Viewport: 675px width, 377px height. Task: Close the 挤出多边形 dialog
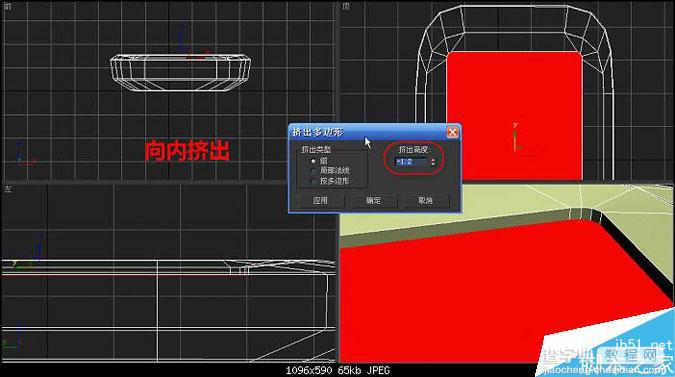pos(452,132)
